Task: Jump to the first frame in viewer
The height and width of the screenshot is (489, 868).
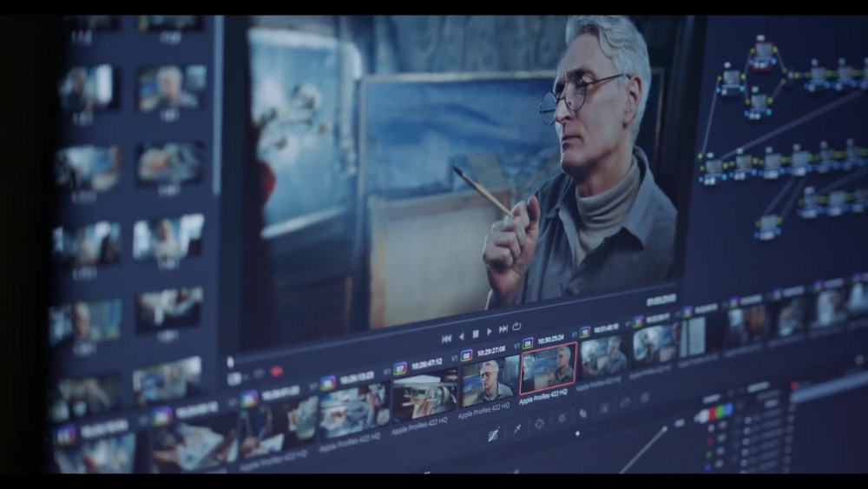Action: 446,339
